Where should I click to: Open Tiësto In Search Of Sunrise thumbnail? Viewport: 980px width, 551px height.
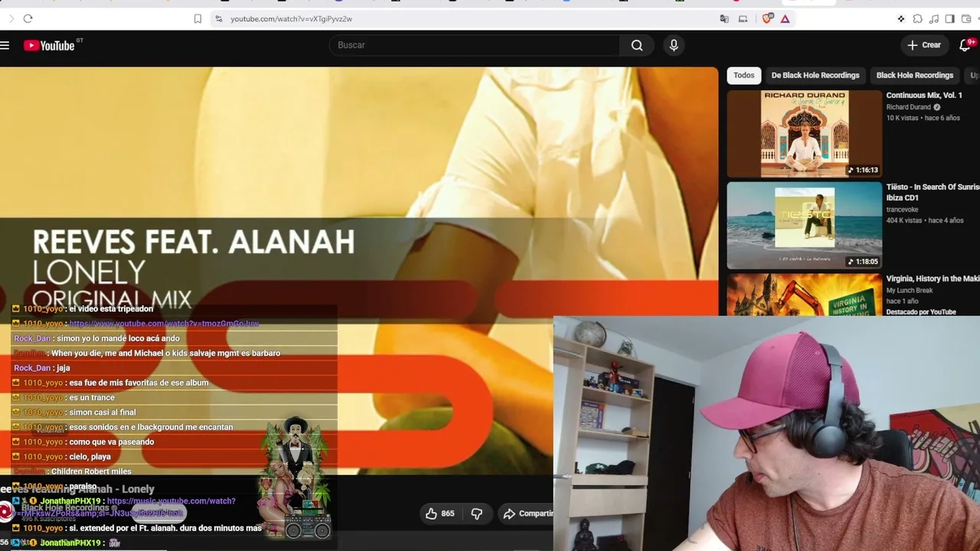[x=805, y=225]
